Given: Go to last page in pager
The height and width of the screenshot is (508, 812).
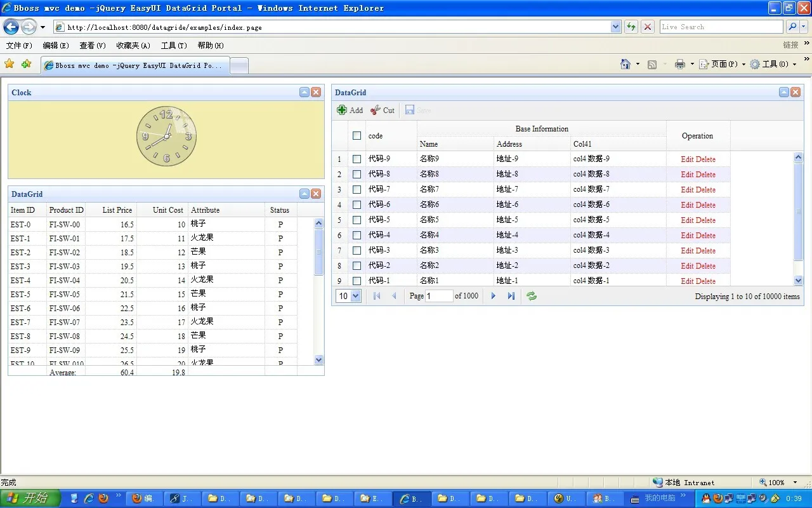Looking at the screenshot, I should 511,296.
